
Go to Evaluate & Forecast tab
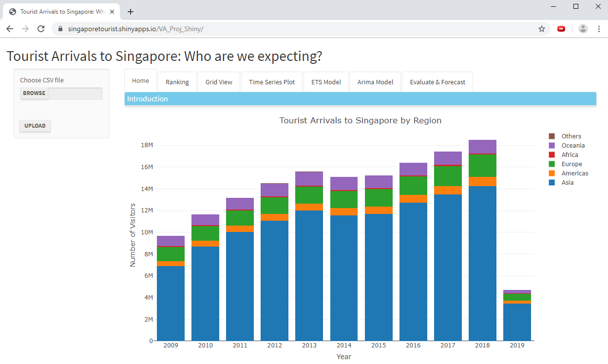[437, 82]
